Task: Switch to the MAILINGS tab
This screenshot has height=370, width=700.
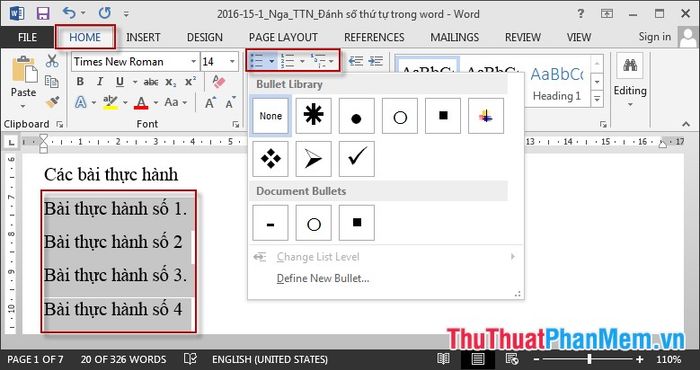Action: pos(454,37)
